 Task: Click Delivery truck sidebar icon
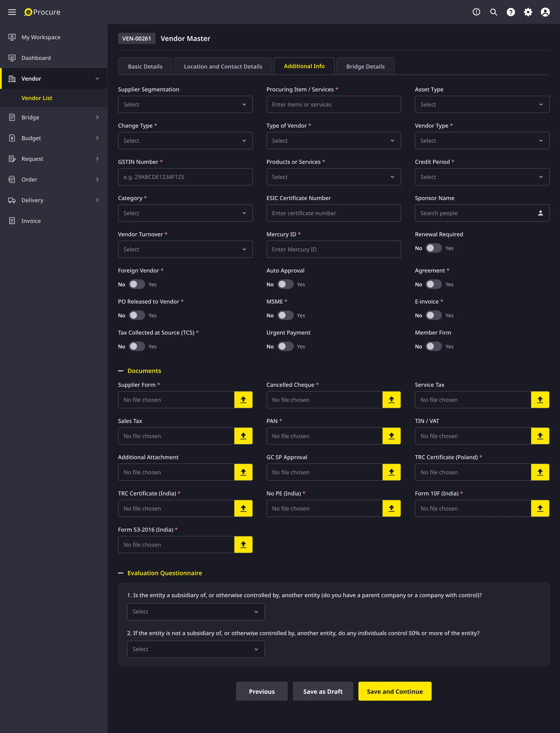coord(12,200)
